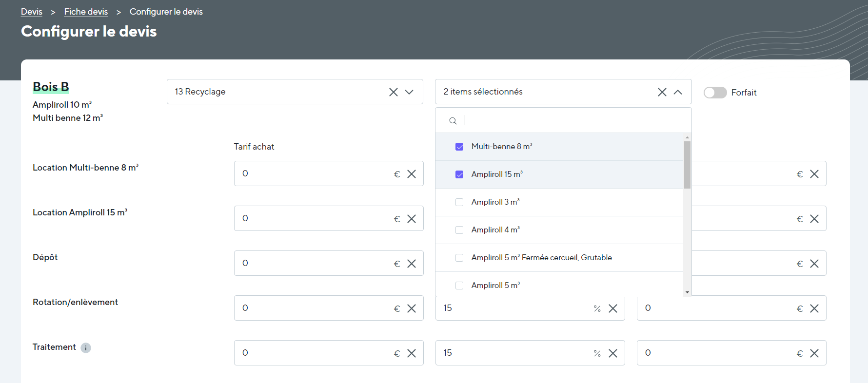Click the dropdown list scrollbar thumb

[x=687, y=165]
